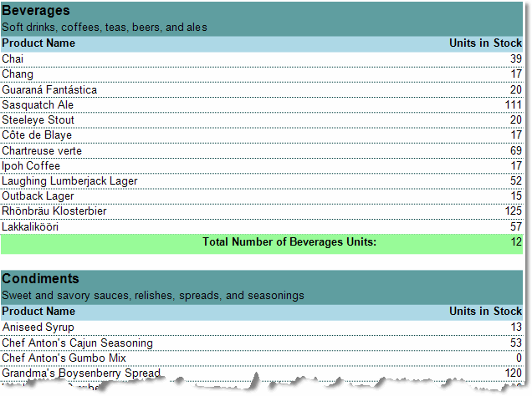Click the Côte de Blaye product name
Viewport: 532px width, 396px height.
[37, 135]
